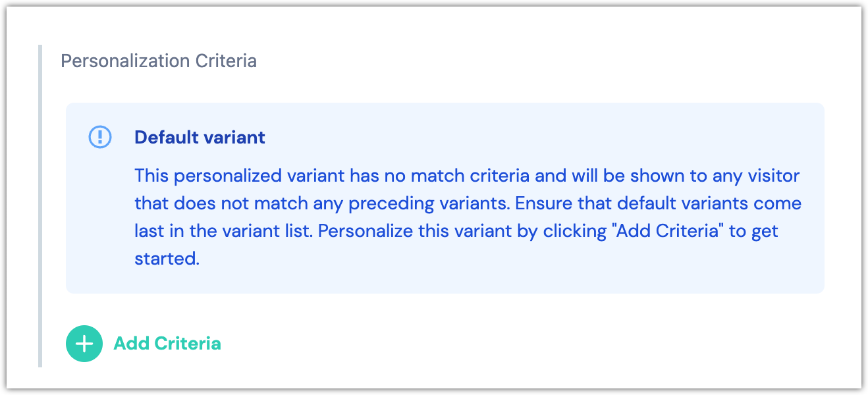The width and height of the screenshot is (868, 395).
Task: Click the "Personalization Criteria" section heading
Action: [159, 61]
